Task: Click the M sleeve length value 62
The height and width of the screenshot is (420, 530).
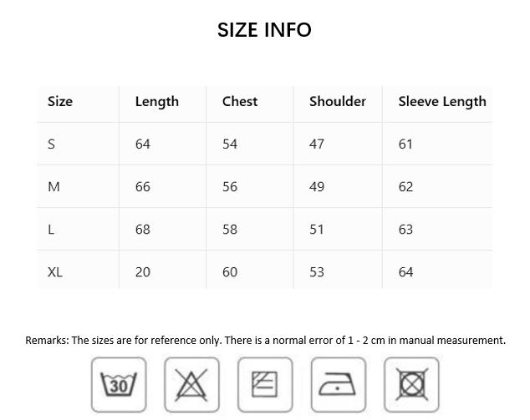Action: [405, 187]
